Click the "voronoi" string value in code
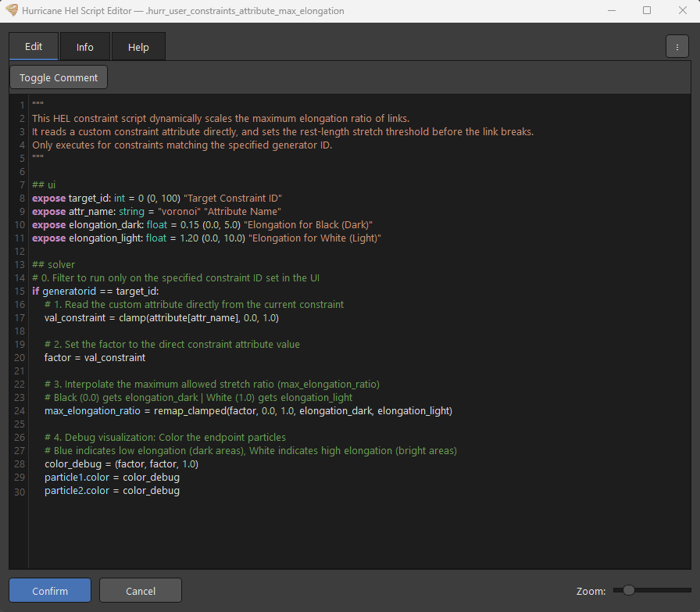The image size is (700, 612). pos(180,211)
